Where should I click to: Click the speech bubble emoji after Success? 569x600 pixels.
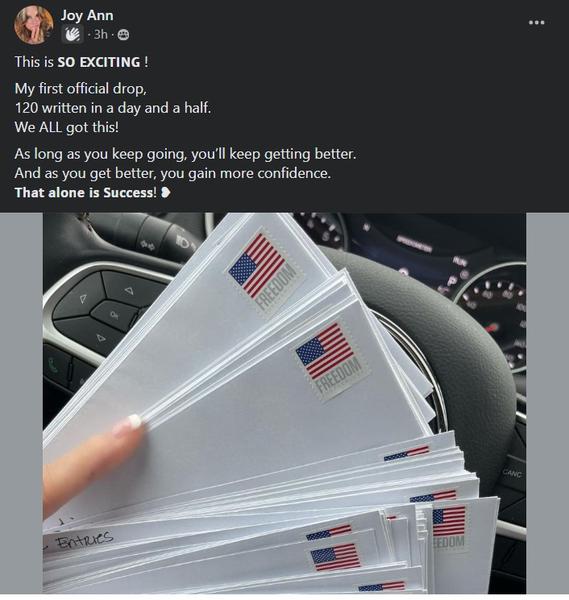(x=165, y=192)
